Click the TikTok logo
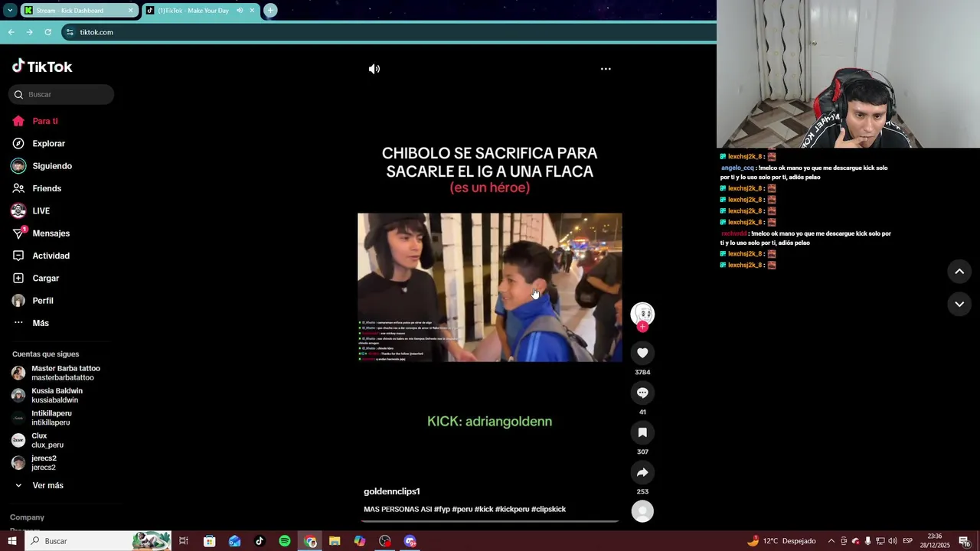 (42, 67)
